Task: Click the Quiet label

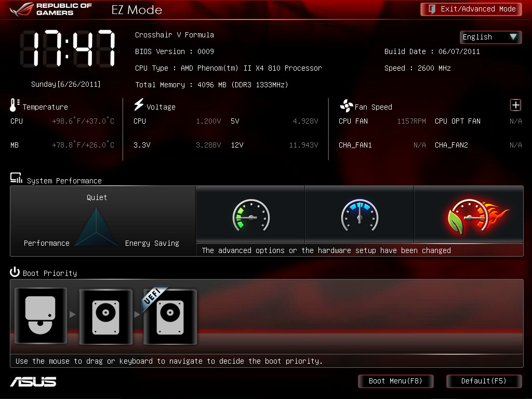Action: [x=97, y=197]
